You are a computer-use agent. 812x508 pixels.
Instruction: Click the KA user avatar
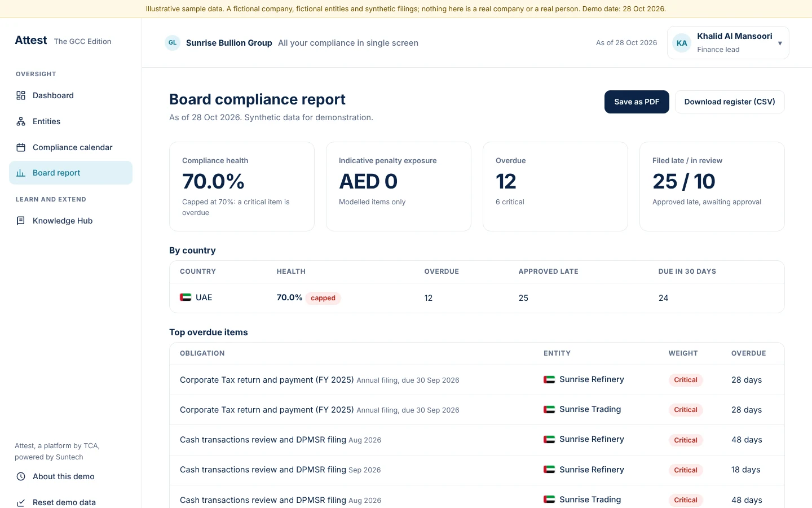point(682,43)
